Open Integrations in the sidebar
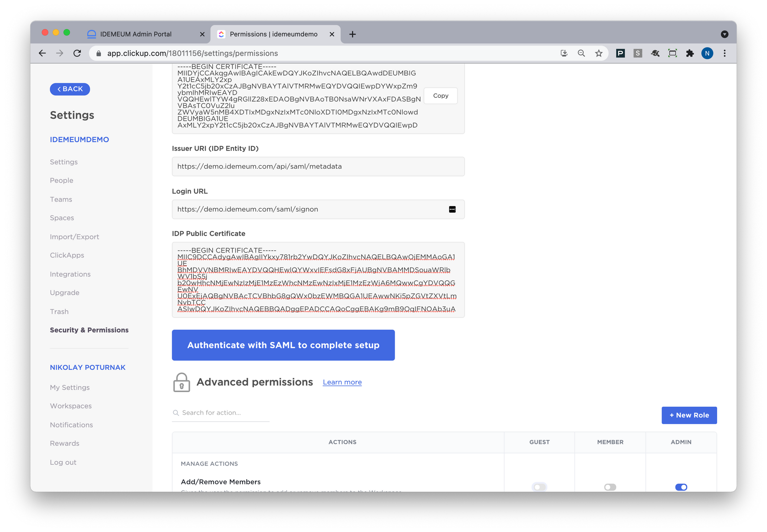 coord(70,274)
